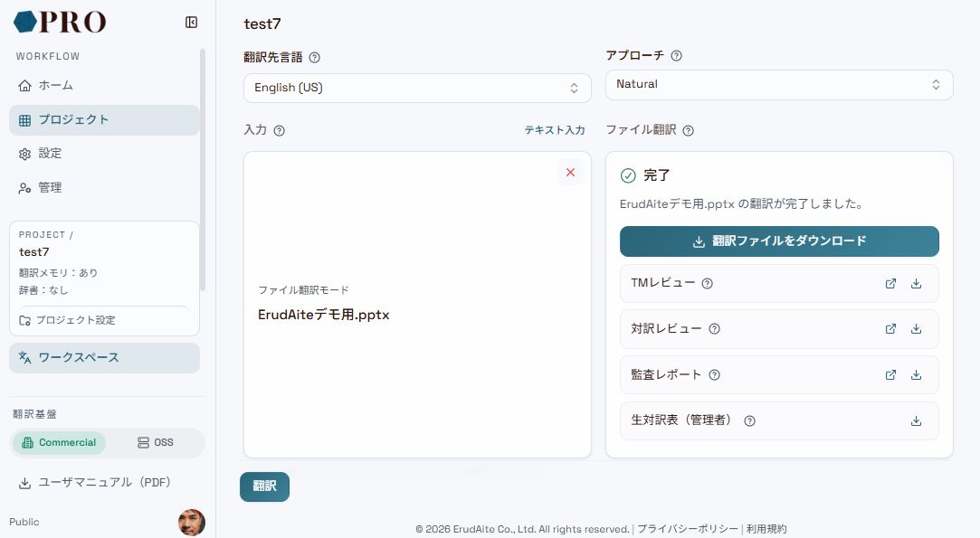Switch to テキスト入力 mode

click(x=555, y=130)
